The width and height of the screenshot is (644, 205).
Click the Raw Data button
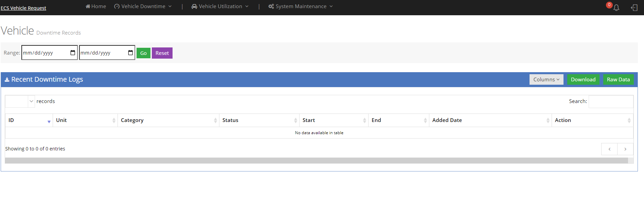[x=618, y=80]
